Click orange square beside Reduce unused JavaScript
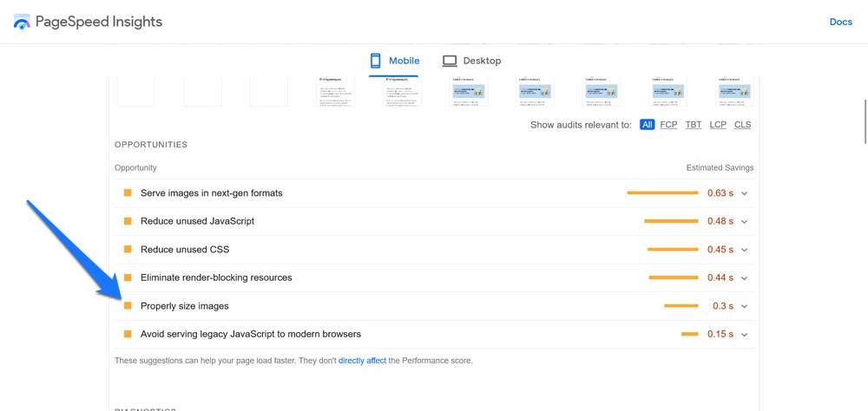Viewport: 868px width, 411px height. pyautogui.click(x=128, y=221)
